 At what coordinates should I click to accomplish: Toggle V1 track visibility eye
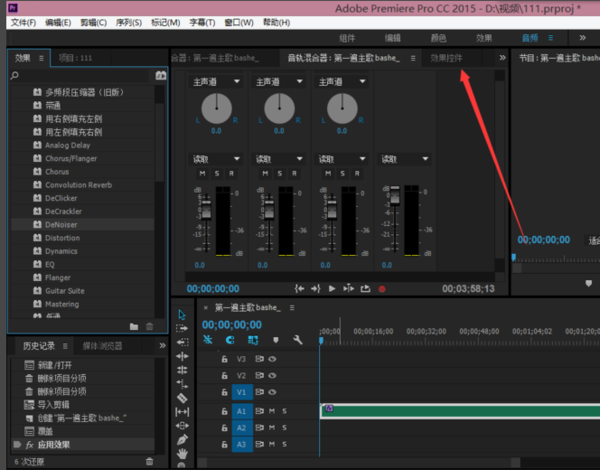coord(272,392)
